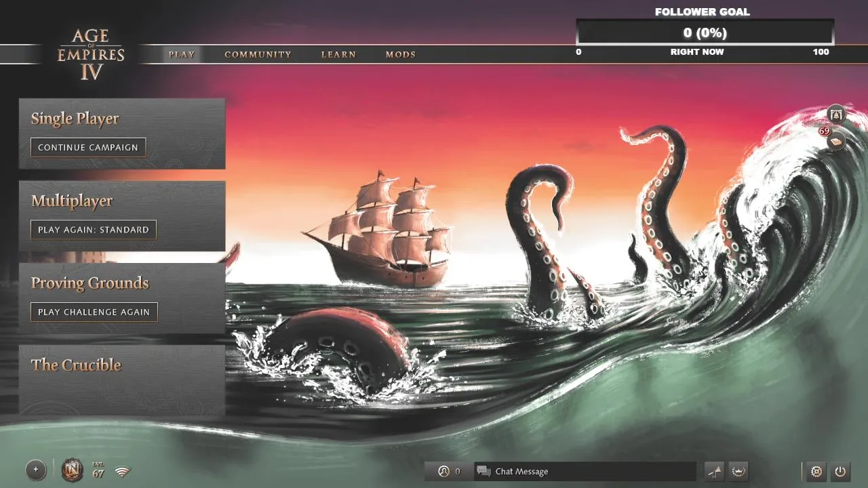Viewport: 868px width, 488px height.
Task: Click Play Again: Standard button
Action: click(94, 230)
